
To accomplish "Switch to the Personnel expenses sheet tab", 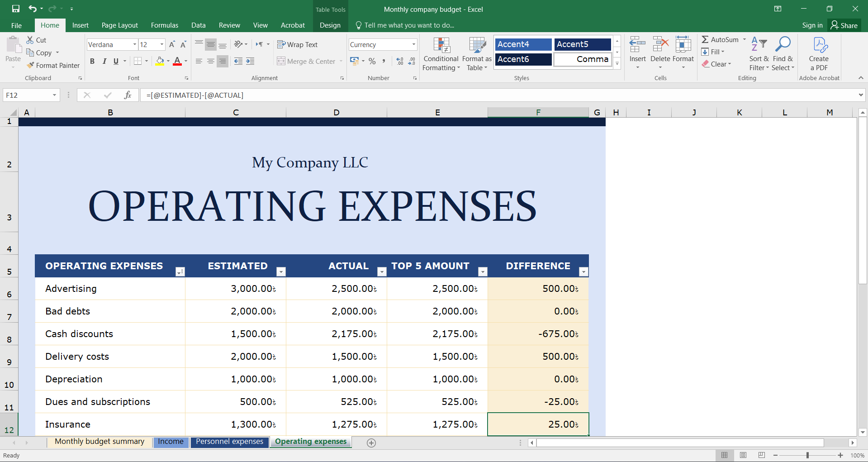I will (229, 442).
